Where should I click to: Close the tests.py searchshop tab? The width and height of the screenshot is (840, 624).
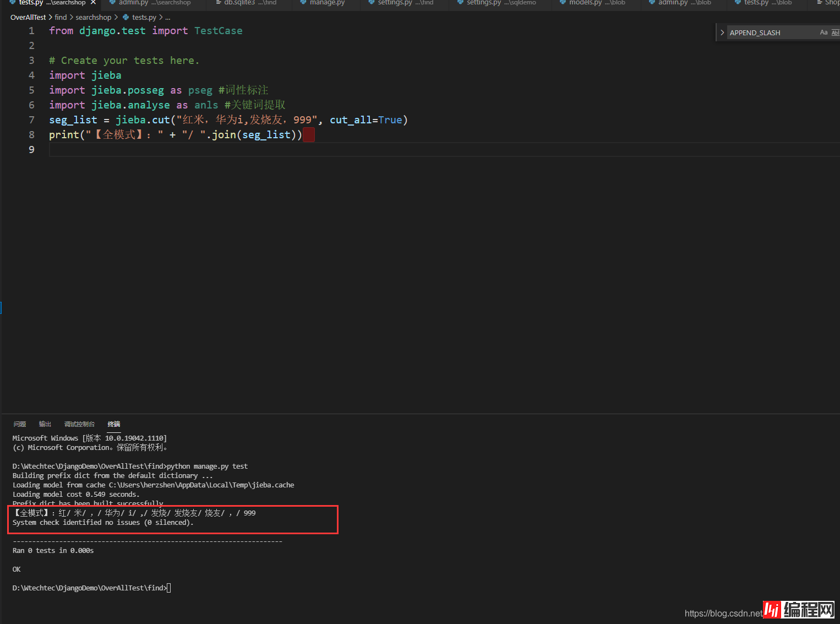click(x=93, y=3)
